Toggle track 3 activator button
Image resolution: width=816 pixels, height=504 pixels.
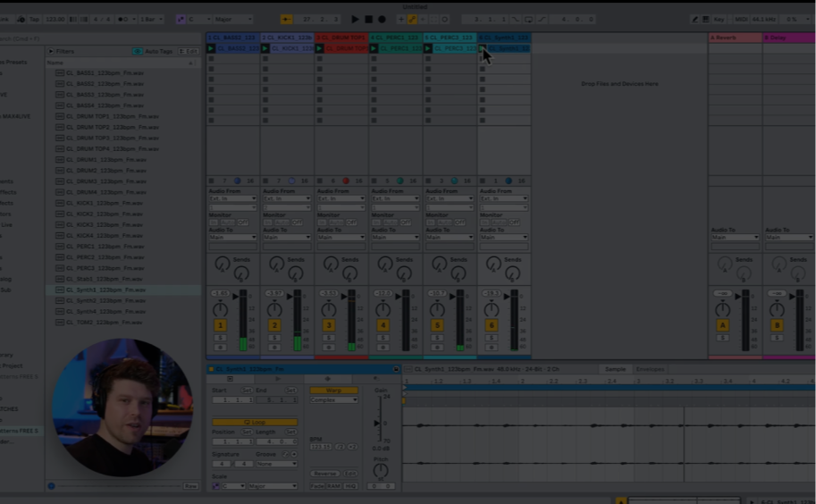tap(328, 325)
